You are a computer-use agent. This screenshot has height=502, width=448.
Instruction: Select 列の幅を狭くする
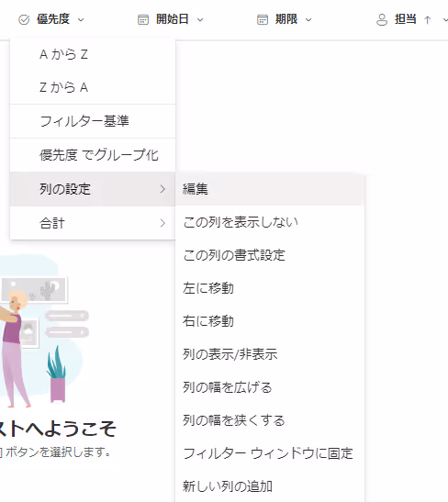pos(270,420)
